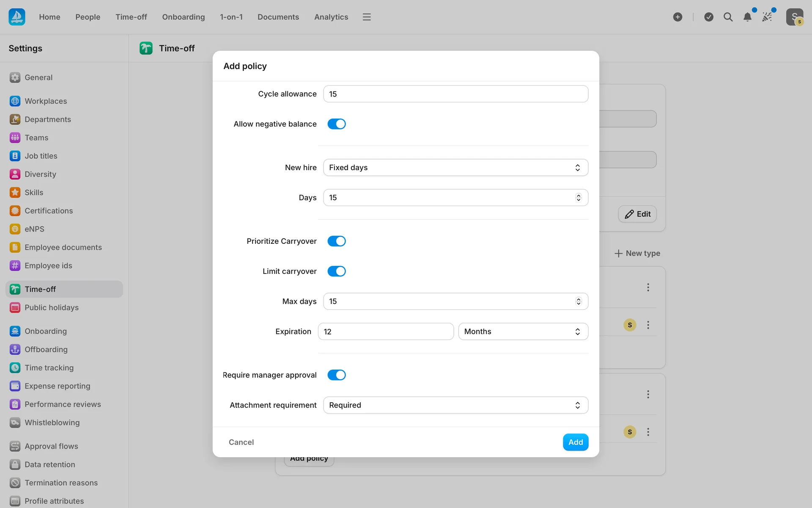This screenshot has width=812, height=508.
Task: Toggle off Require manager approval
Action: (x=337, y=375)
